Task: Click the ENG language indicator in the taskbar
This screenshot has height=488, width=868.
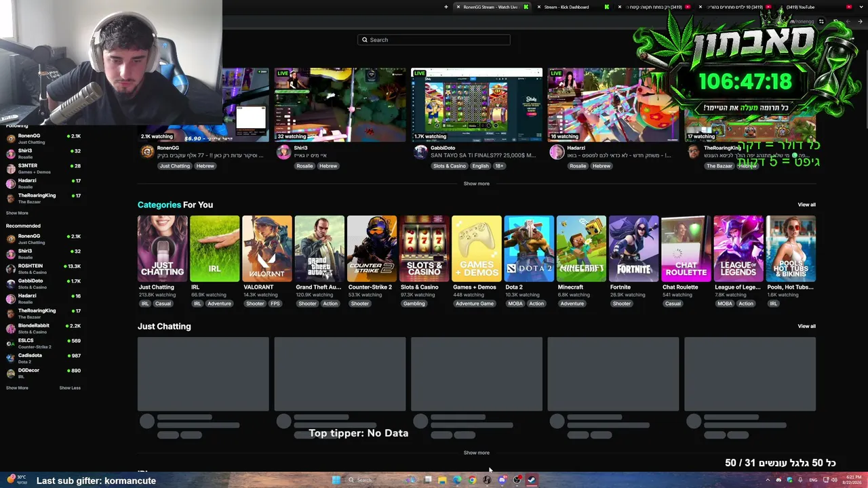Action: click(813, 480)
